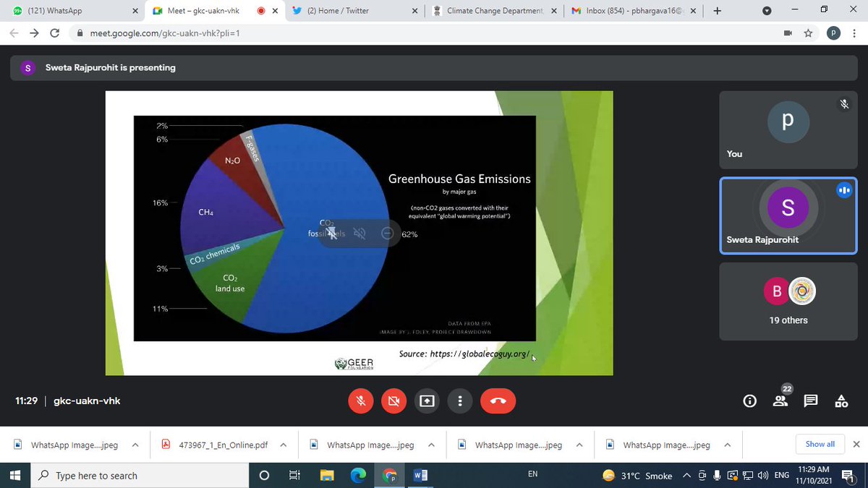Open a new browser tab
This screenshot has height=488, width=868.
coord(717,11)
